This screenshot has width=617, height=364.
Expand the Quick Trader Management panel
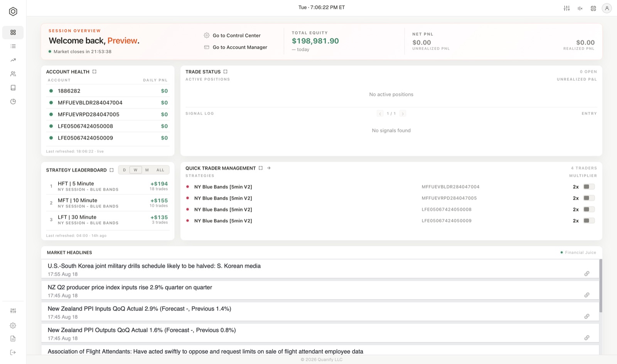(261, 168)
